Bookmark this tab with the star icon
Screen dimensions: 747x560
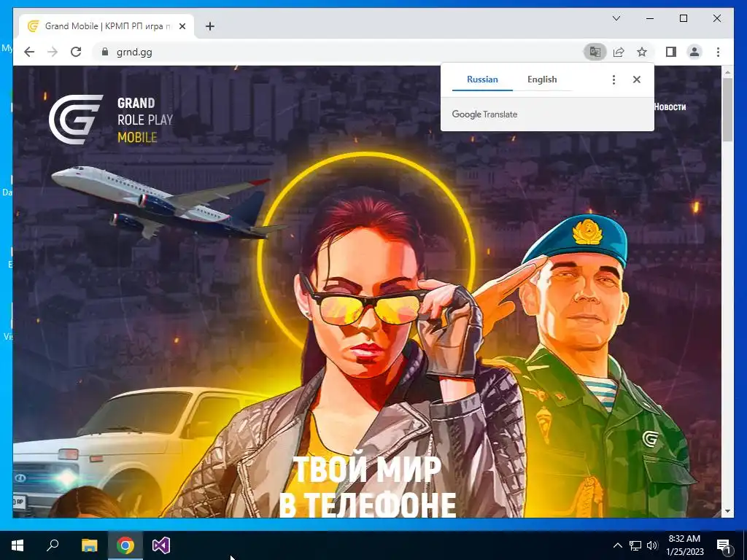tap(642, 52)
